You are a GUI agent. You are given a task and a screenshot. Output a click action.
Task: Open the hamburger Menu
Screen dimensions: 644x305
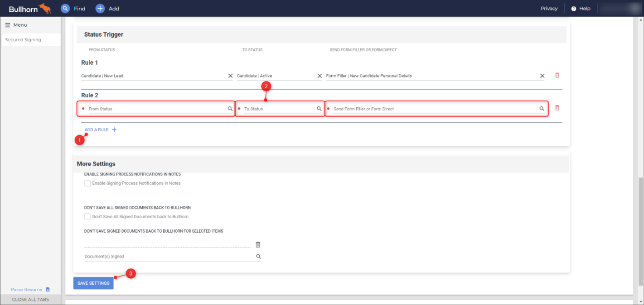[x=8, y=25]
